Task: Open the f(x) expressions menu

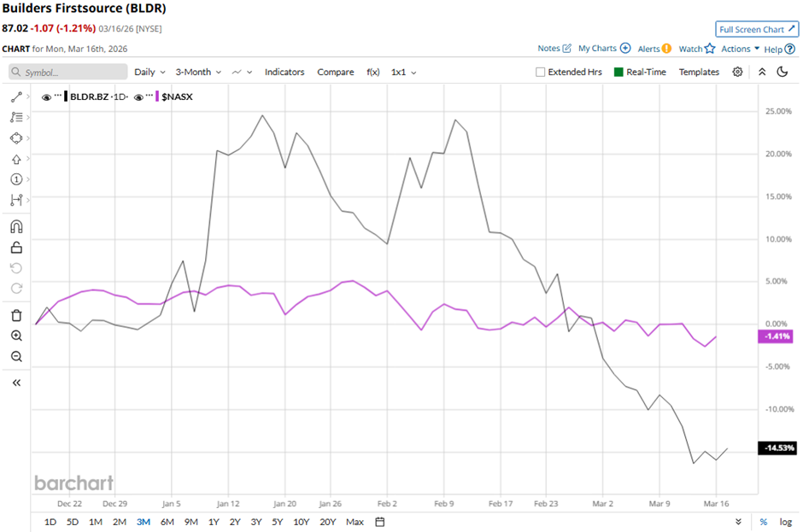Action: (x=372, y=73)
